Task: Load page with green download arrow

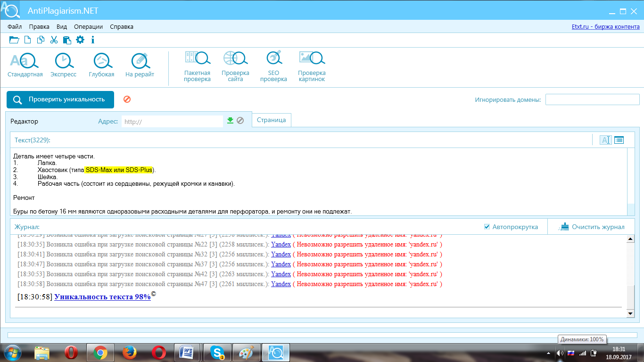Action: click(230, 121)
